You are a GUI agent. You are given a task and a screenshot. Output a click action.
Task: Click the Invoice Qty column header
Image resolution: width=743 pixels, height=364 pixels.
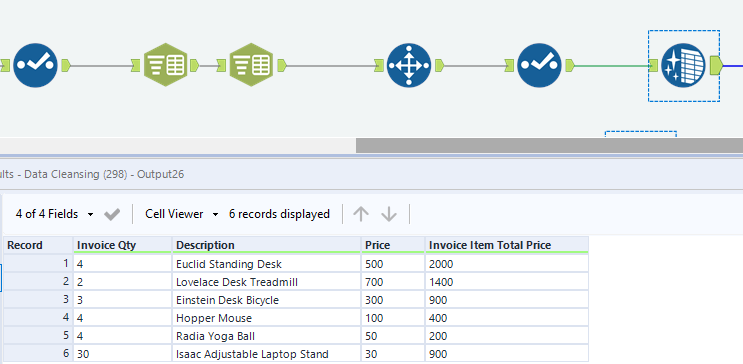tap(122, 245)
